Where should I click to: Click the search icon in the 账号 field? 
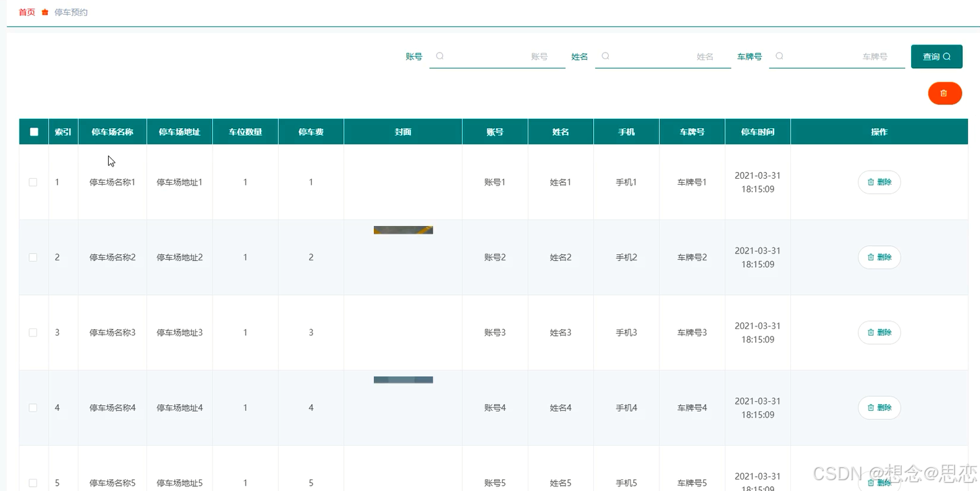click(x=440, y=56)
